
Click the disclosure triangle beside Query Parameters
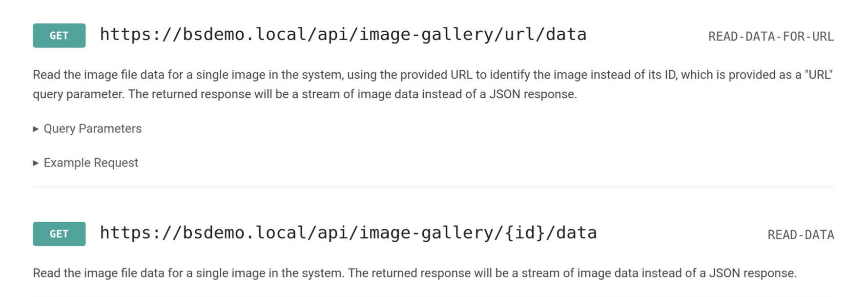coord(36,128)
